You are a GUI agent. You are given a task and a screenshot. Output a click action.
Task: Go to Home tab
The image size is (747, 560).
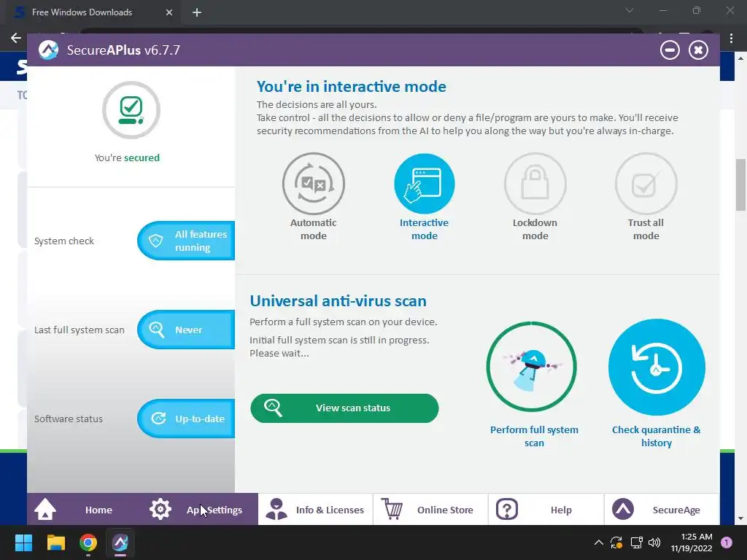[85, 510]
